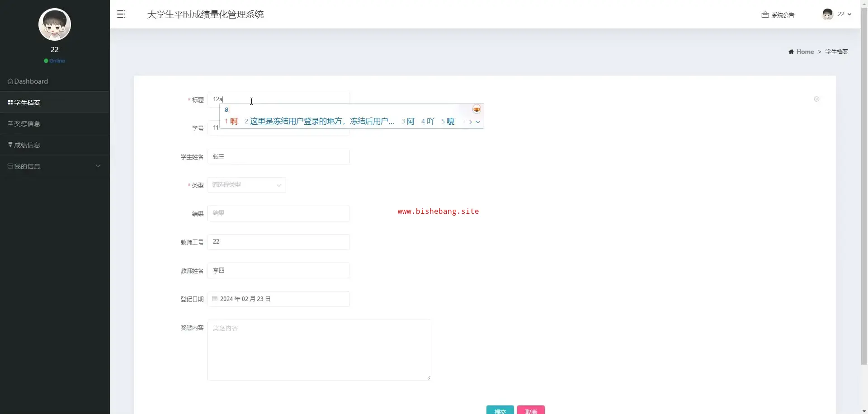Click the 奖惩内容 text area
Viewport: 868px width, 414px height.
click(319, 350)
